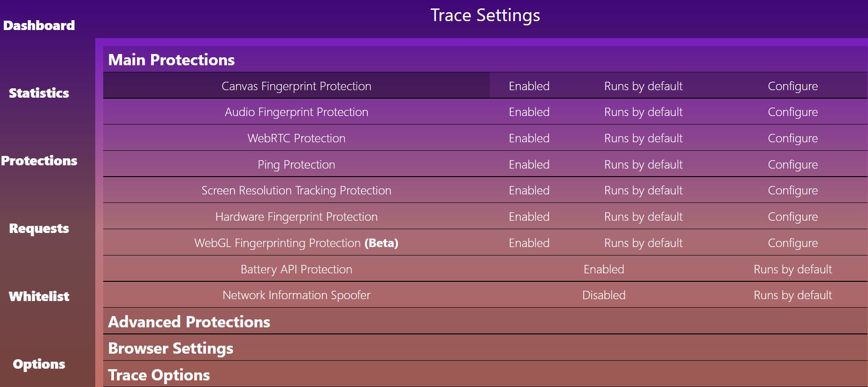Expand the Browser Settings section

171,348
